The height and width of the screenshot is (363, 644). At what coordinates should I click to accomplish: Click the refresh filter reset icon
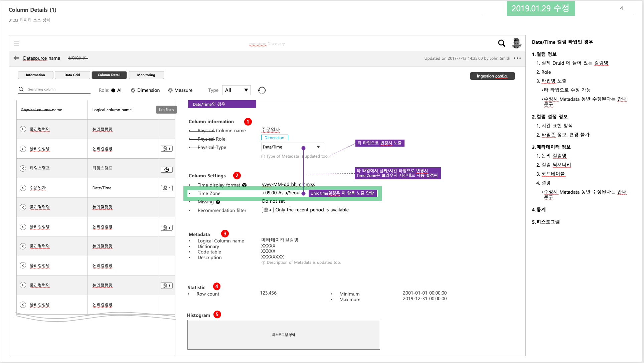(x=262, y=90)
